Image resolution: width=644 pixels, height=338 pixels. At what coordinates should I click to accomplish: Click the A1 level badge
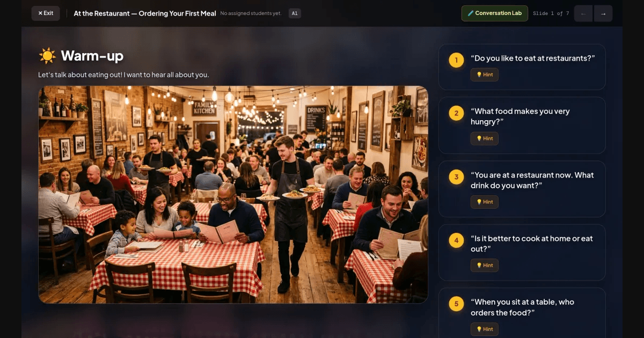295,13
